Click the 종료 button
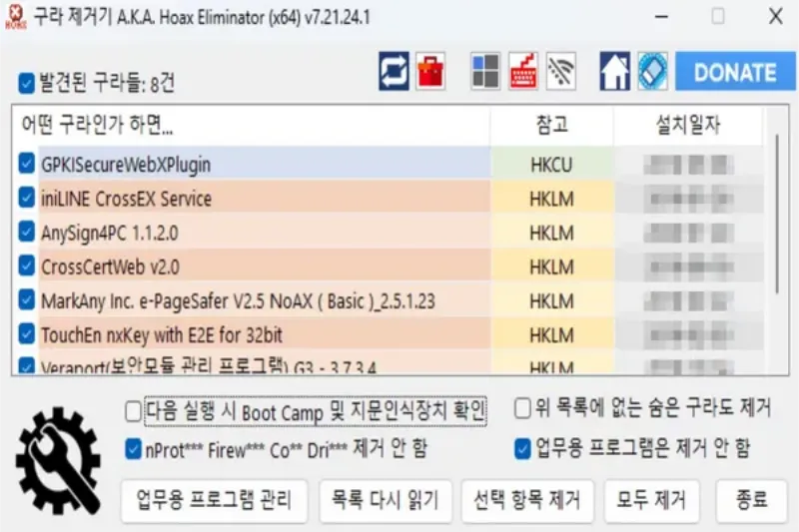This screenshot has width=799, height=532. tap(752, 500)
